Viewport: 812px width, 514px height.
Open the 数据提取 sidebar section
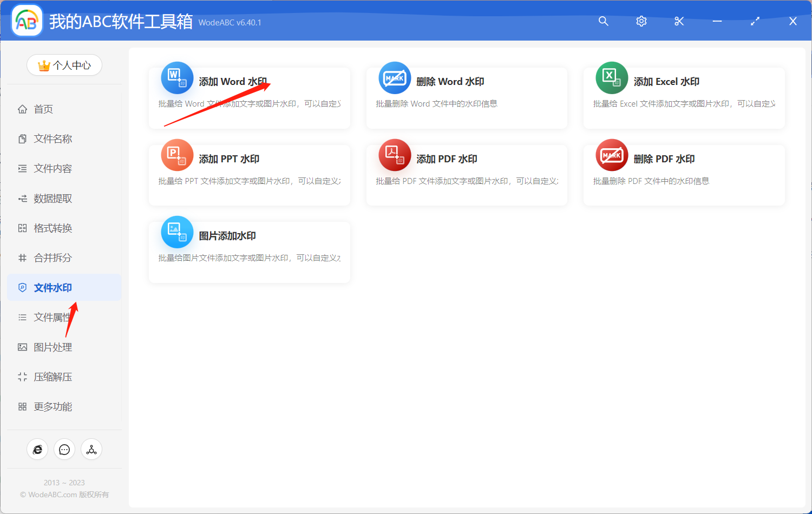(x=51, y=198)
